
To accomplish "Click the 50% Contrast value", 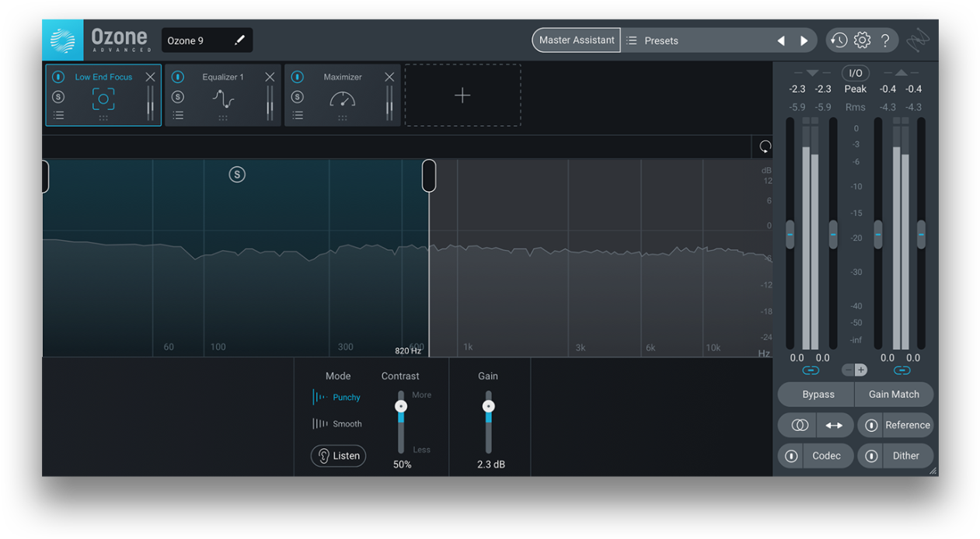I will coord(402,464).
